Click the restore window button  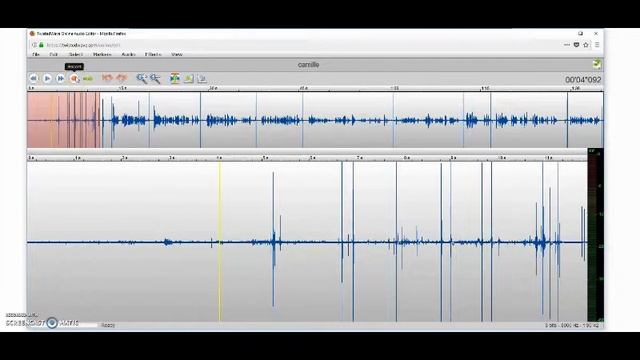580,33
